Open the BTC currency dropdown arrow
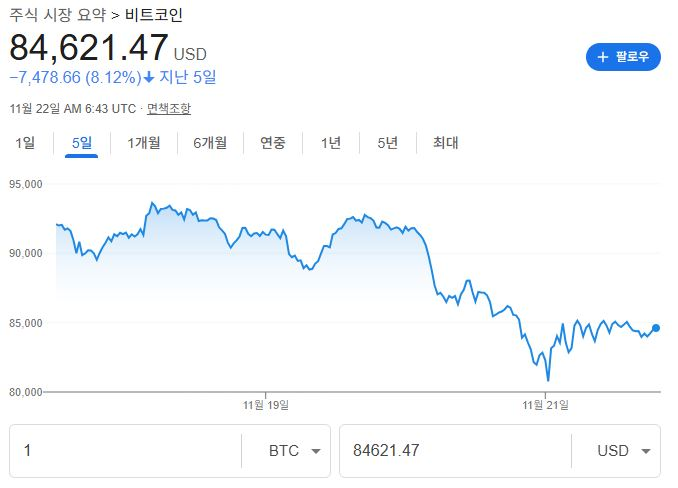 (x=316, y=451)
